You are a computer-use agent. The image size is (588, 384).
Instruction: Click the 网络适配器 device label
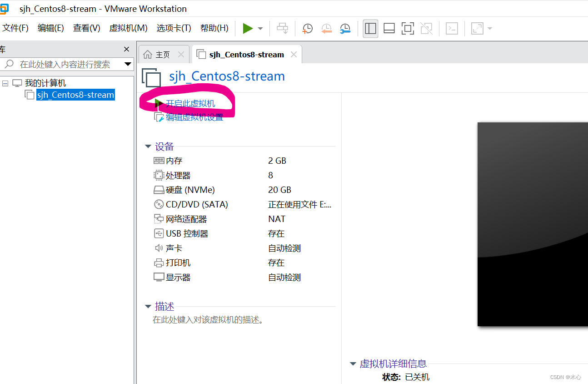(x=186, y=219)
